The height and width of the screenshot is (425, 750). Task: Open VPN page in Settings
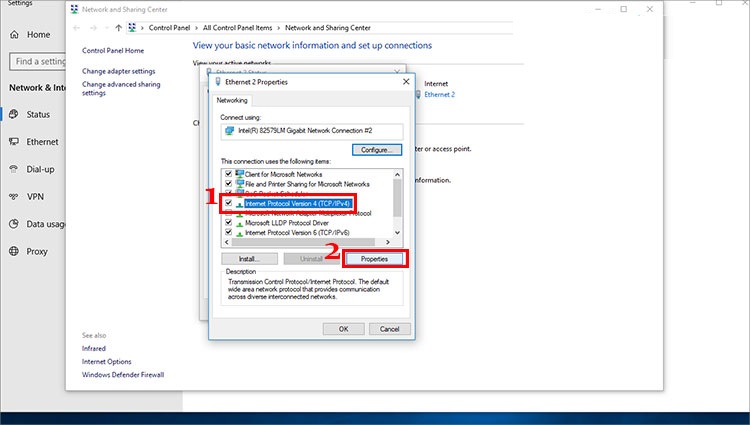(35, 196)
